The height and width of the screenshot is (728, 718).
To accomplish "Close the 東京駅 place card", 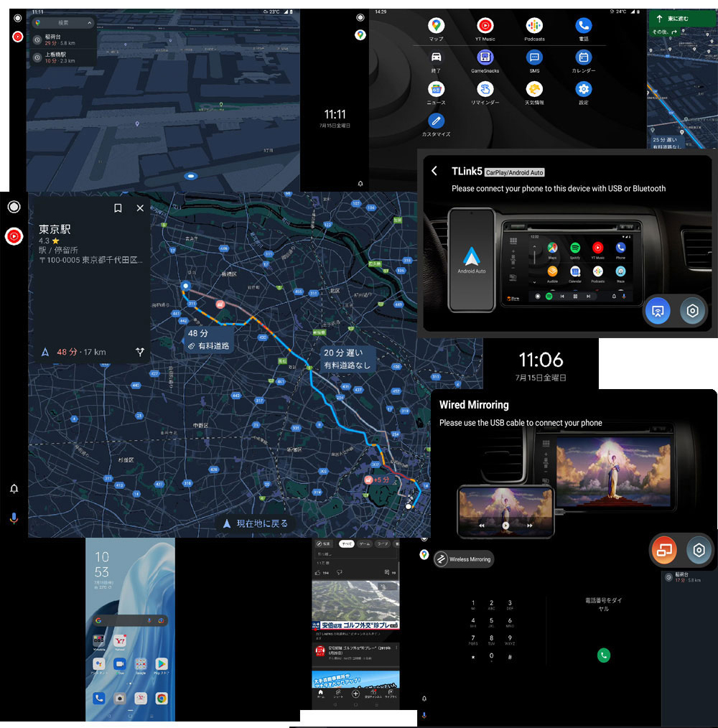I will (140, 208).
